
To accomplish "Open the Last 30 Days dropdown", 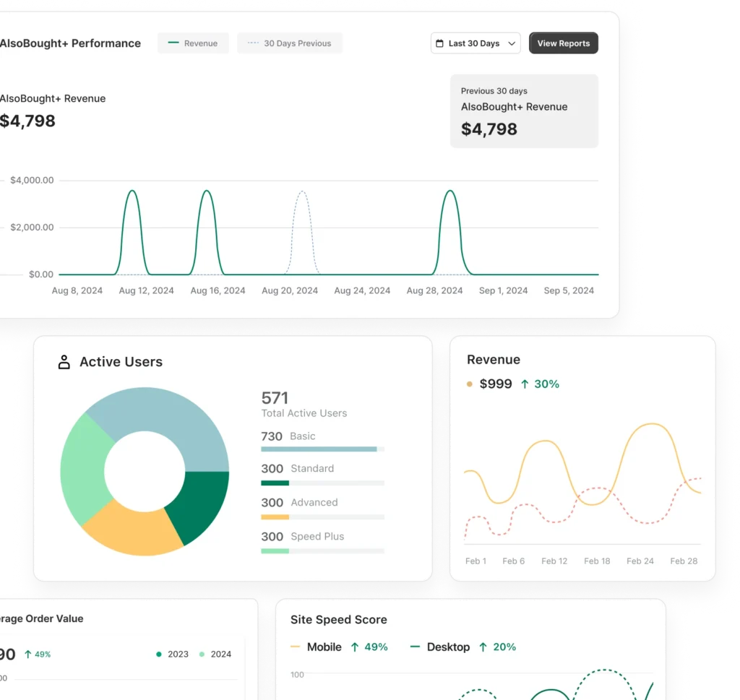I will [x=475, y=43].
